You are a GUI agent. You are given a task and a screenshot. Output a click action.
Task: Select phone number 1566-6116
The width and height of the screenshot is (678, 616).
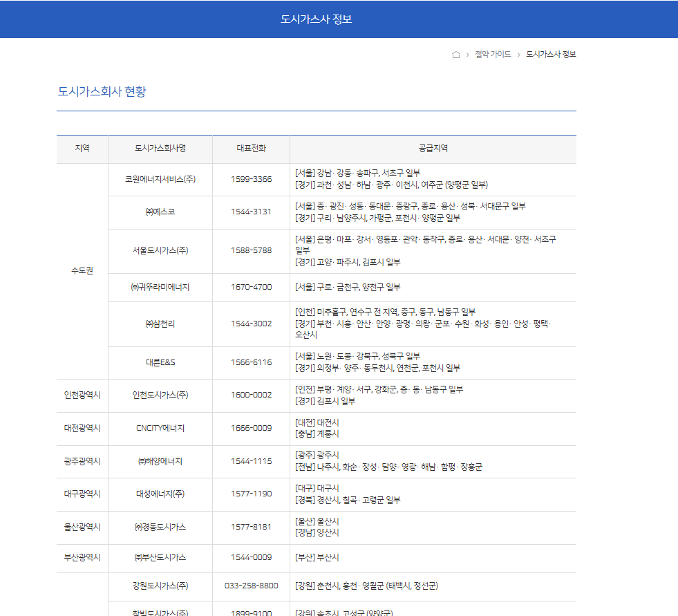251,362
